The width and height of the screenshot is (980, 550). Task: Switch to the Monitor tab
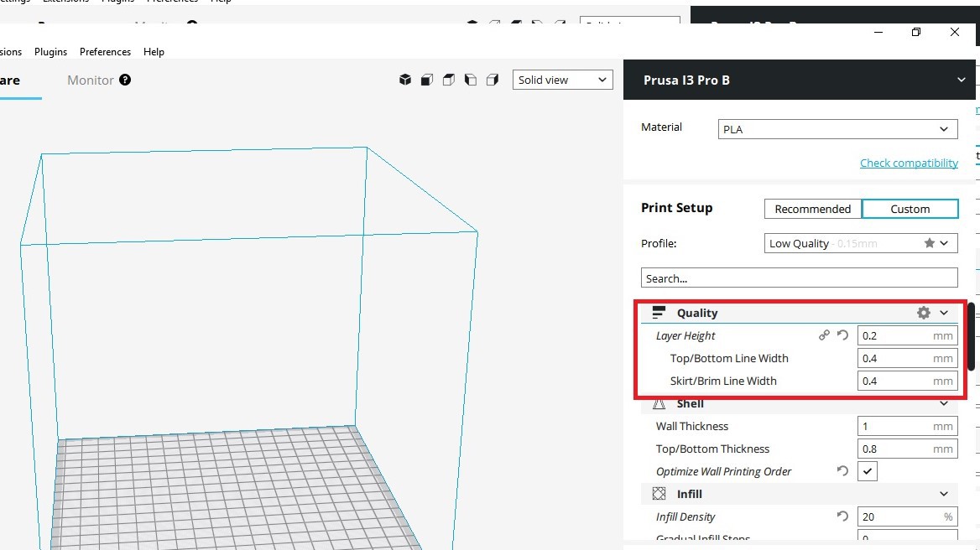pos(91,80)
